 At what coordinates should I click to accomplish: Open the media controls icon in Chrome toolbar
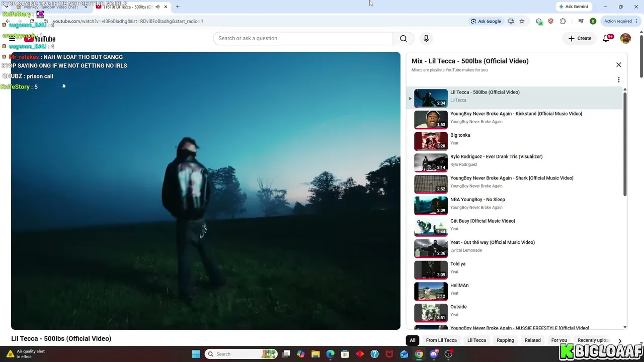[581, 21]
